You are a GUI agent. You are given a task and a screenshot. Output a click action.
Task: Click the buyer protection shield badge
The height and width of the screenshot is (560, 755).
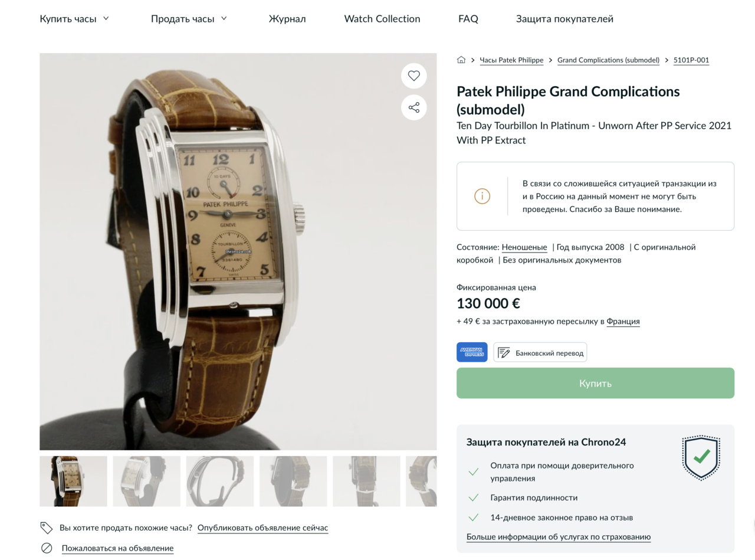701,457
